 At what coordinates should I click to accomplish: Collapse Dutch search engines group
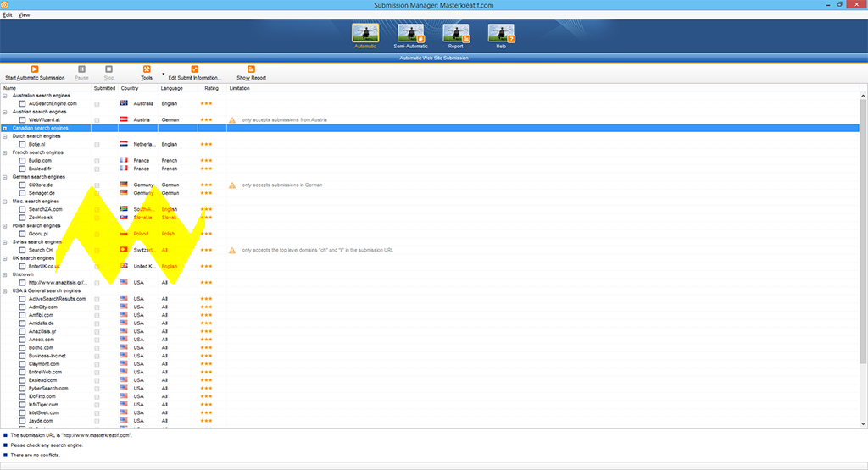(5, 136)
